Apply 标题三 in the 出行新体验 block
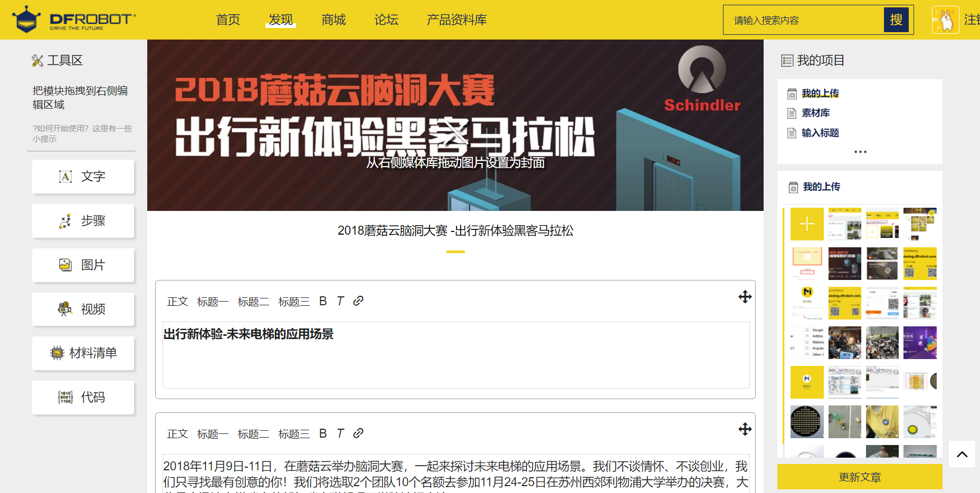Viewport: 980px width, 493px height. pos(294,302)
